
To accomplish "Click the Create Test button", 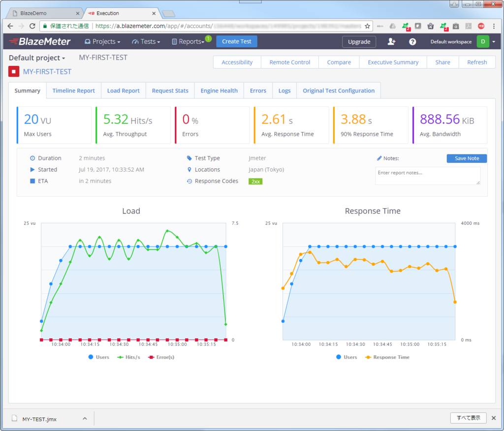I will [x=237, y=41].
